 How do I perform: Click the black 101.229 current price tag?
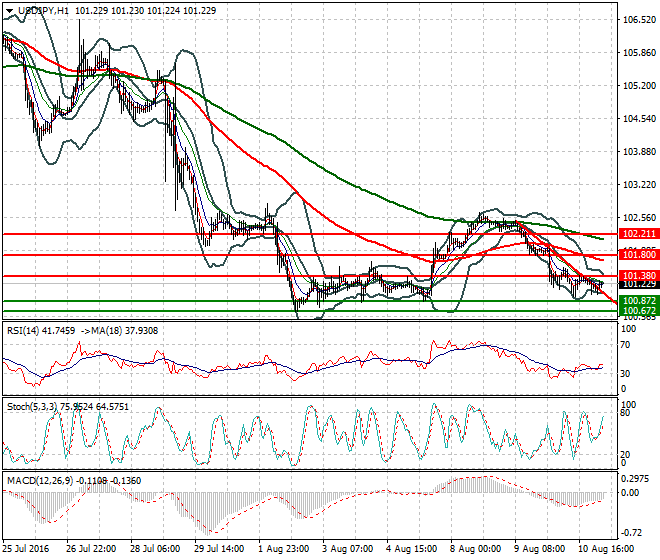point(638,284)
